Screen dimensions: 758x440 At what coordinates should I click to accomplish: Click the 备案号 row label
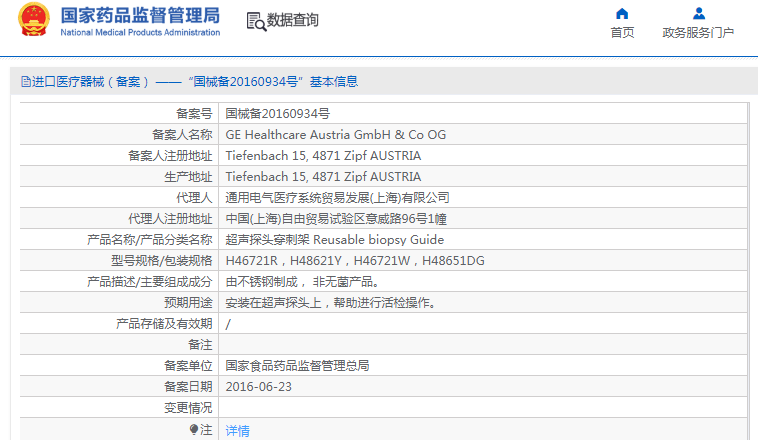tap(194, 114)
